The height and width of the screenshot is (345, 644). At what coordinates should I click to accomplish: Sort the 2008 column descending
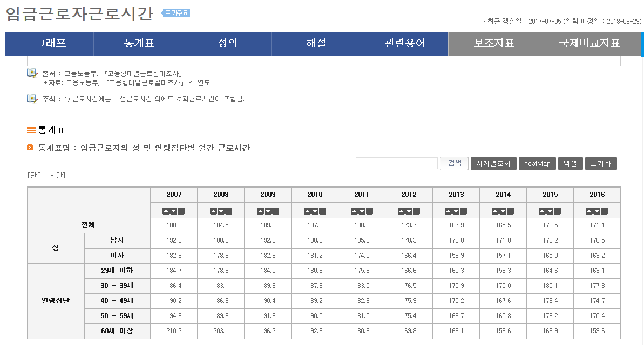[x=221, y=211]
